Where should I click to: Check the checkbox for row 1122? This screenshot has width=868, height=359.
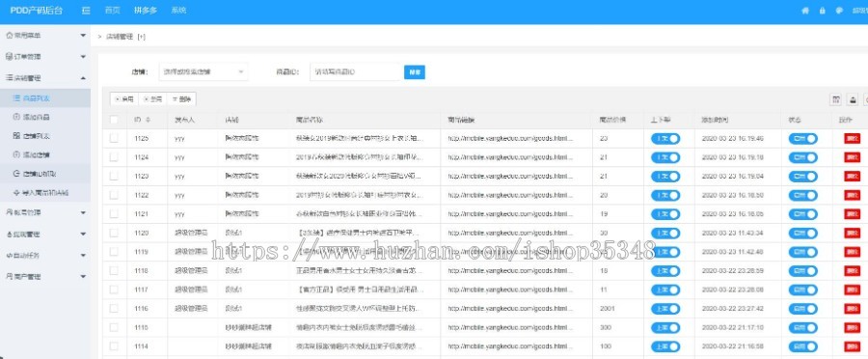pos(114,195)
